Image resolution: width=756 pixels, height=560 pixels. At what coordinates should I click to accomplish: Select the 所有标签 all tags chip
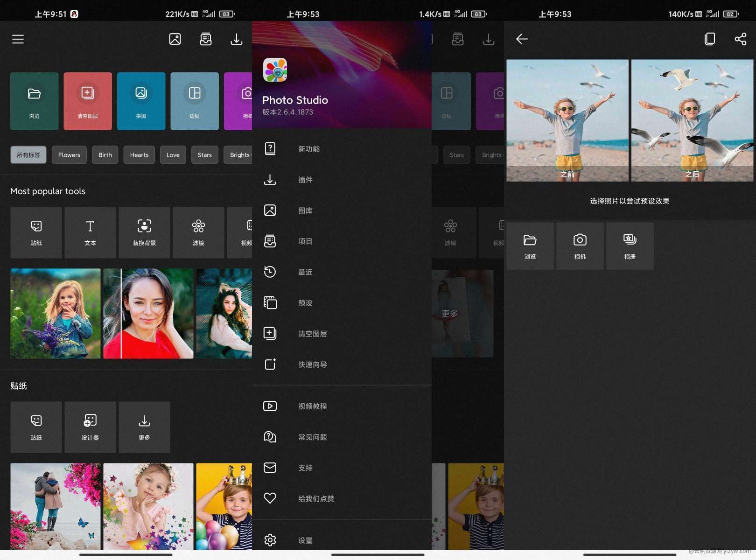pos(28,155)
